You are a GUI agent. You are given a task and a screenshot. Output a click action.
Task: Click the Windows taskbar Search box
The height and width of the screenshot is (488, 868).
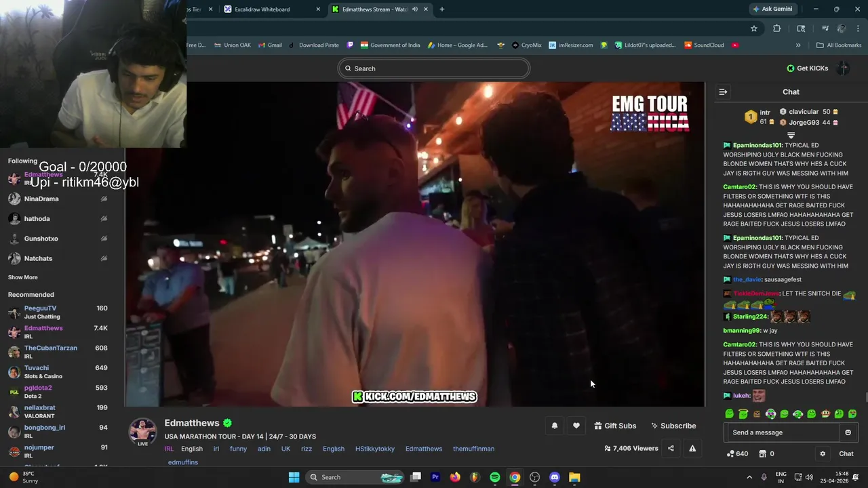click(x=356, y=477)
